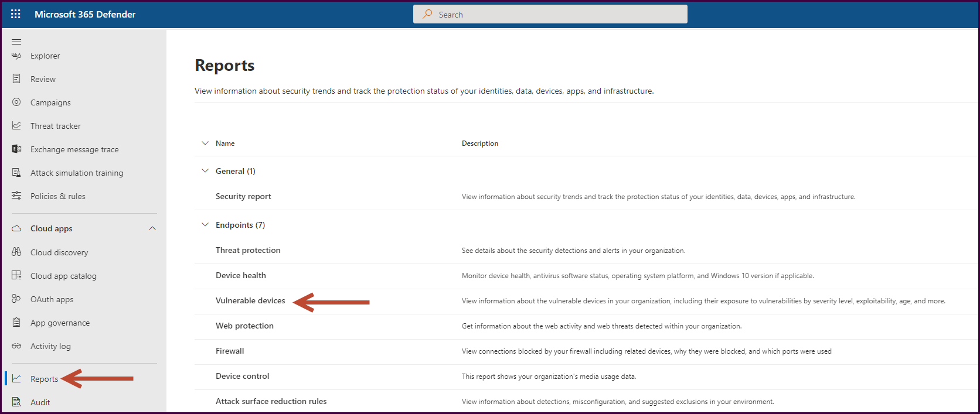This screenshot has width=980, height=414.
Task: Open Reports in the left navigation
Action: coord(44,379)
